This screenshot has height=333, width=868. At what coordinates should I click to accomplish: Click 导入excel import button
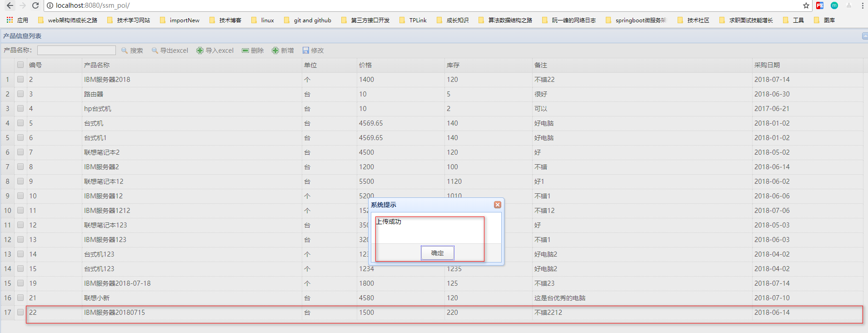tap(215, 50)
